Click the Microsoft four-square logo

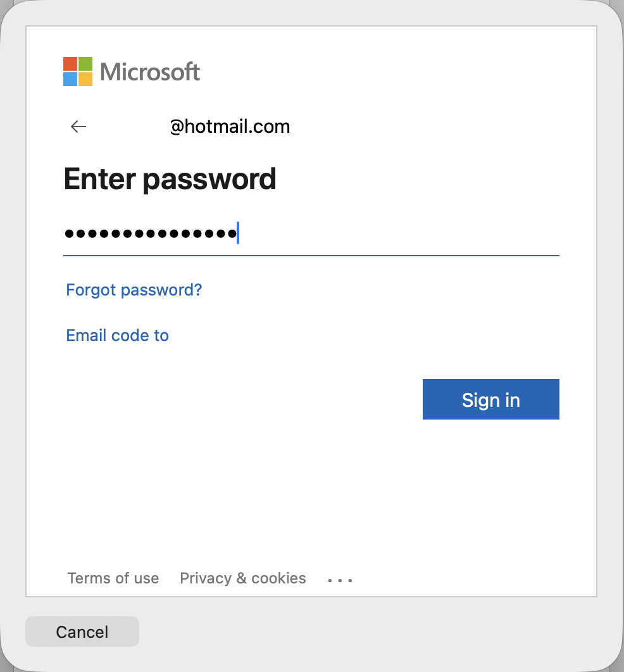(x=78, y=72)
